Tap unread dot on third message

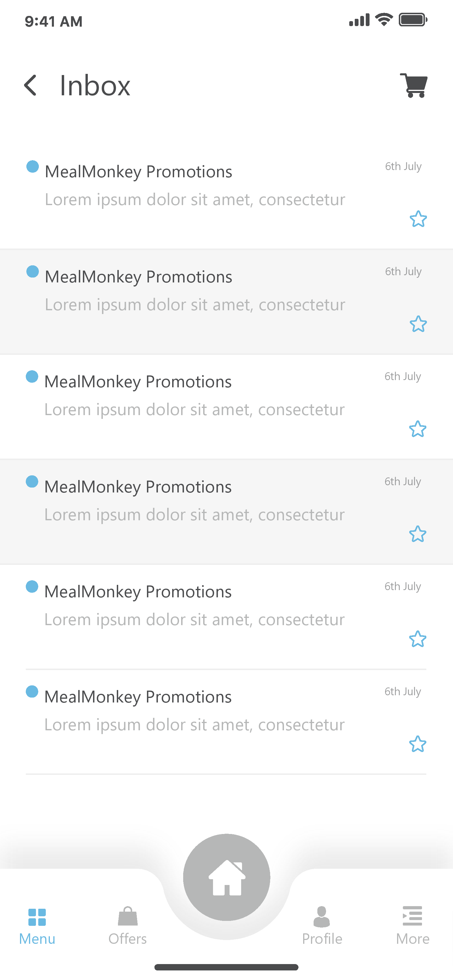tap(32, 377)
